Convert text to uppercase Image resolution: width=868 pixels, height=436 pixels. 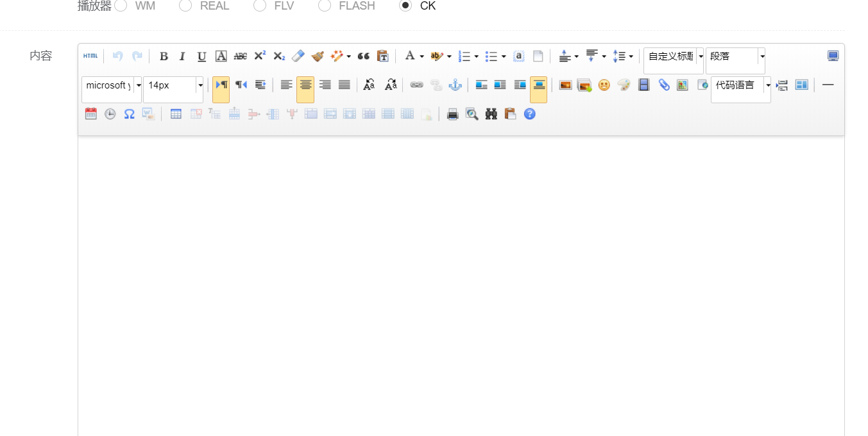[370, 85]
